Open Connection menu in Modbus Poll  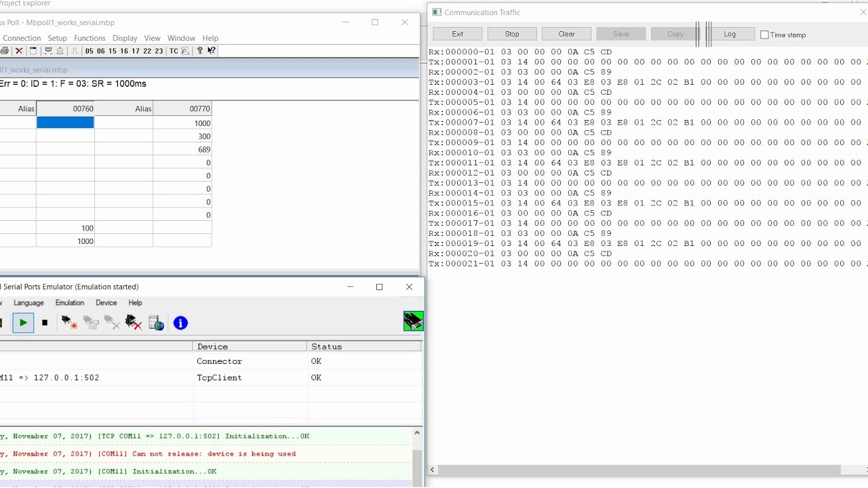[22, 38]
